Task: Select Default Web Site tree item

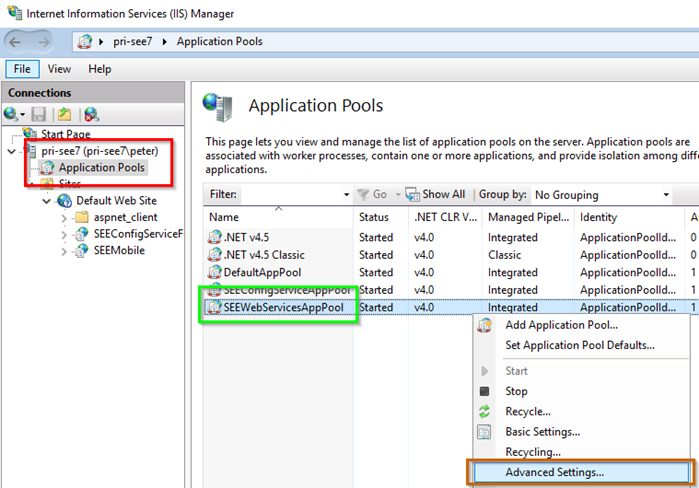Action: click(116, 201)
